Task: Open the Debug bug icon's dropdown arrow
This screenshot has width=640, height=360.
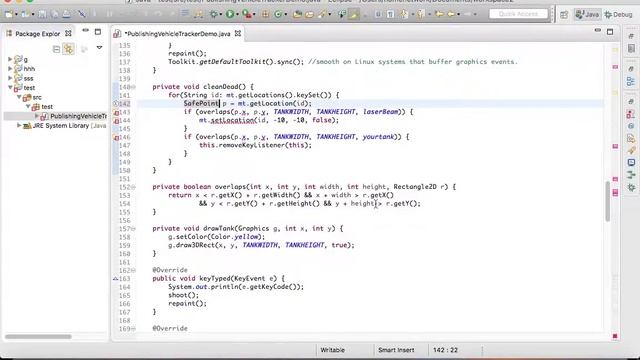Action: [221, 15]
